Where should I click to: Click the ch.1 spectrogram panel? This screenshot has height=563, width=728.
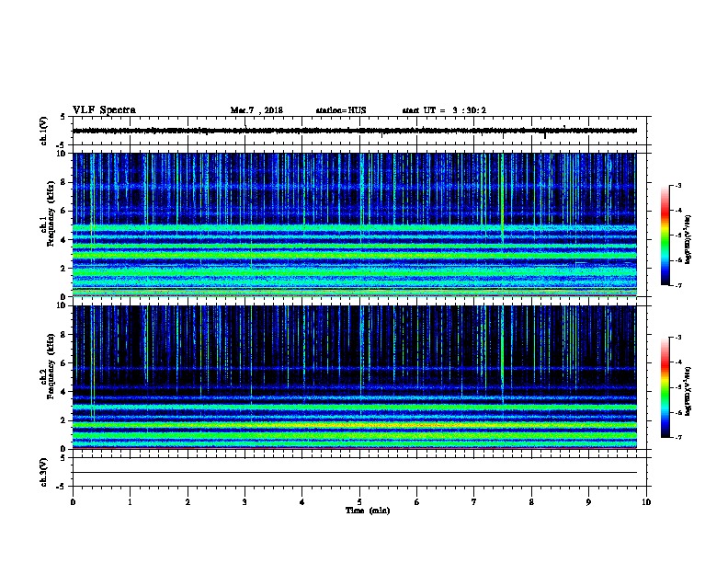pos(355,224)
